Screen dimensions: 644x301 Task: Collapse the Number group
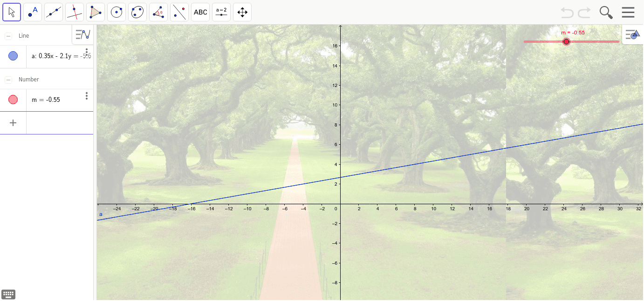pos(8,80)
